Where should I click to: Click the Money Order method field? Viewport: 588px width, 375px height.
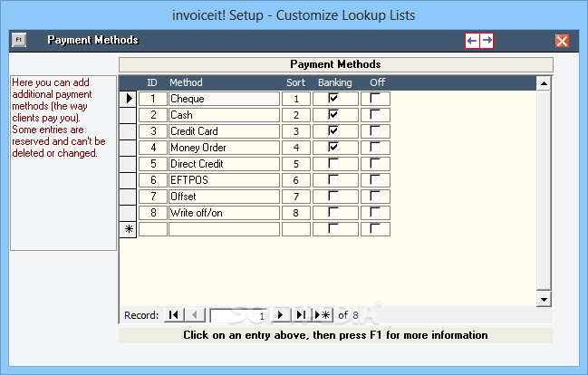point(225,148)
